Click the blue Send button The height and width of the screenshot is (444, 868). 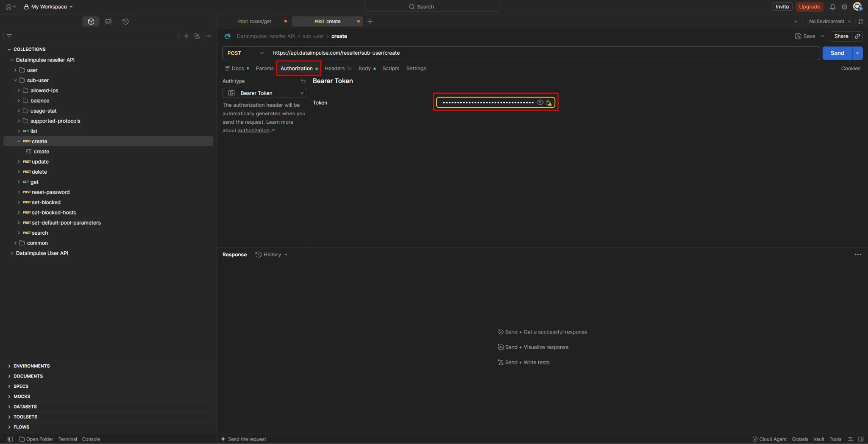(x=837, y=53)
